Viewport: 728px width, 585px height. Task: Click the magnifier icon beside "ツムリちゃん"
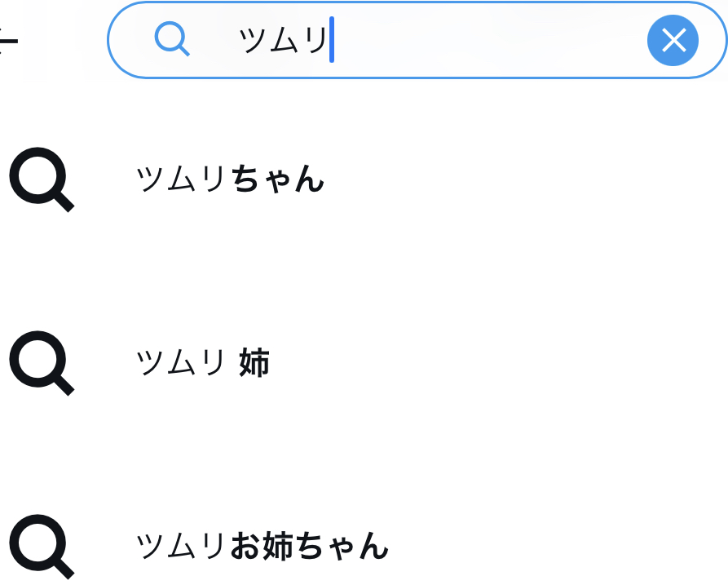[x=42, y=179]
